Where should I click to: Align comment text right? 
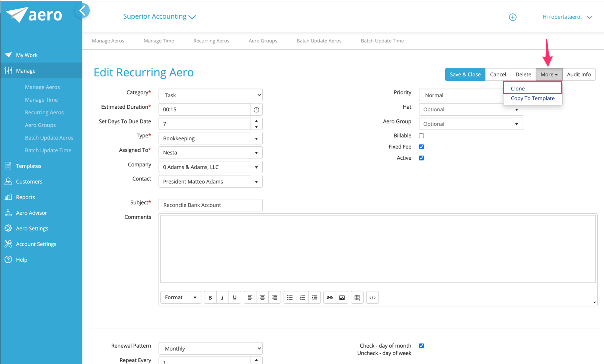(x=275, y=297)
